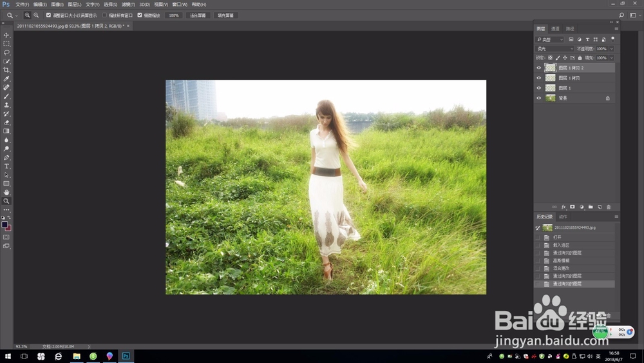Select the Gradient tool
Image resolution: width=644 pixels, height=363 pixels.
pyautogui.click(x=6, y=131)
